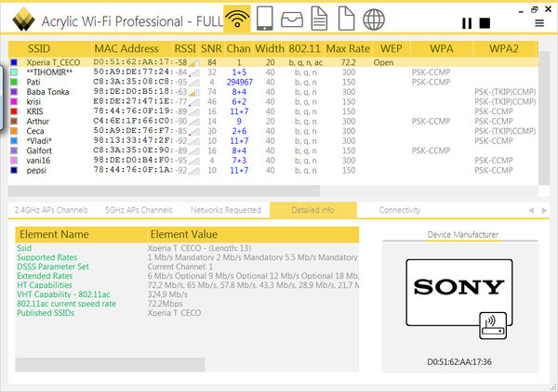
Task: Sort by Chan column header
Action: click(238, 48)
